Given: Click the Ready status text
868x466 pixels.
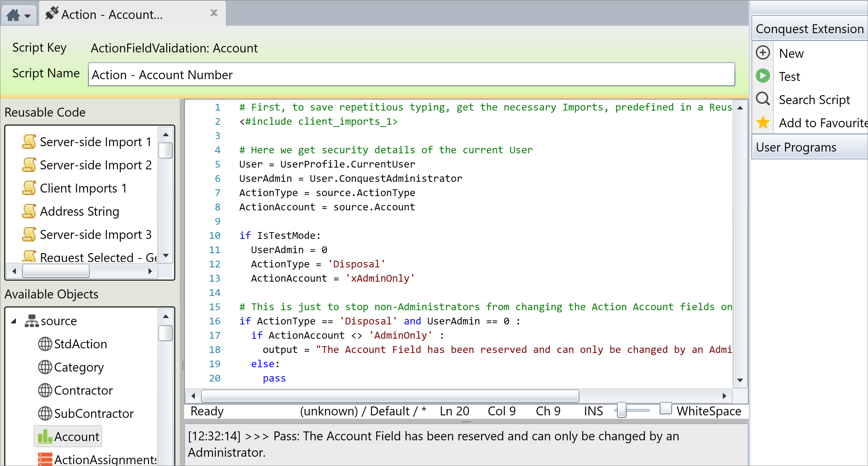Looking at the screenshot, I should tap(207, 411).
